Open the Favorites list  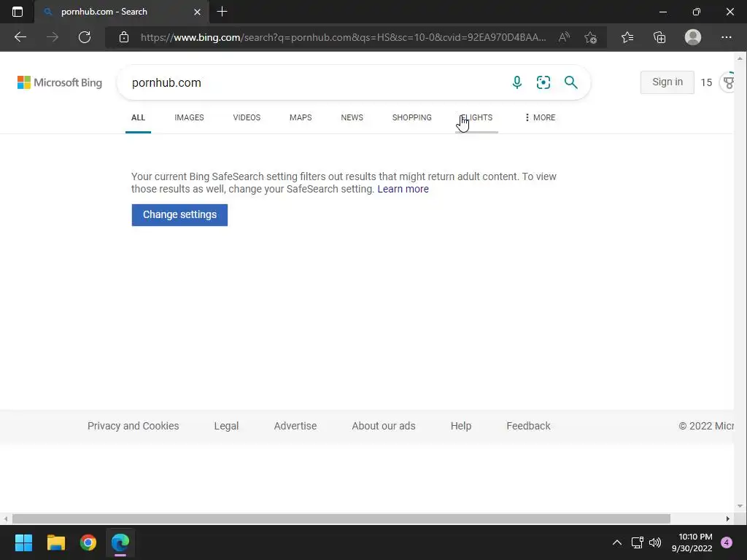[x=627, y=37]
